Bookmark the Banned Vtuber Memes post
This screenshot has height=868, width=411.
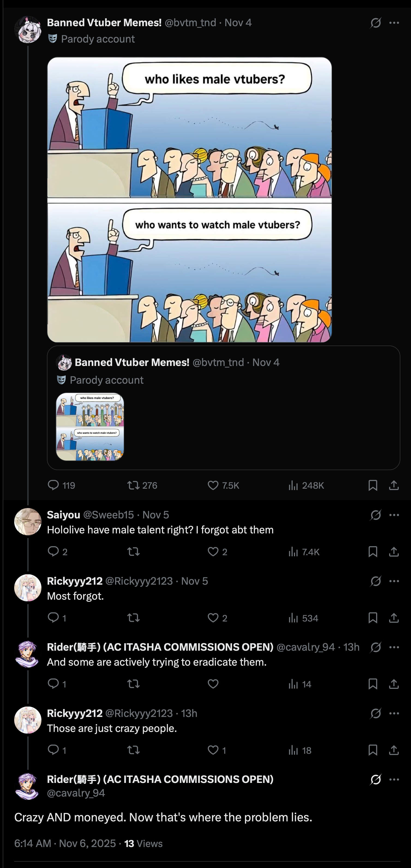point(373,485)
